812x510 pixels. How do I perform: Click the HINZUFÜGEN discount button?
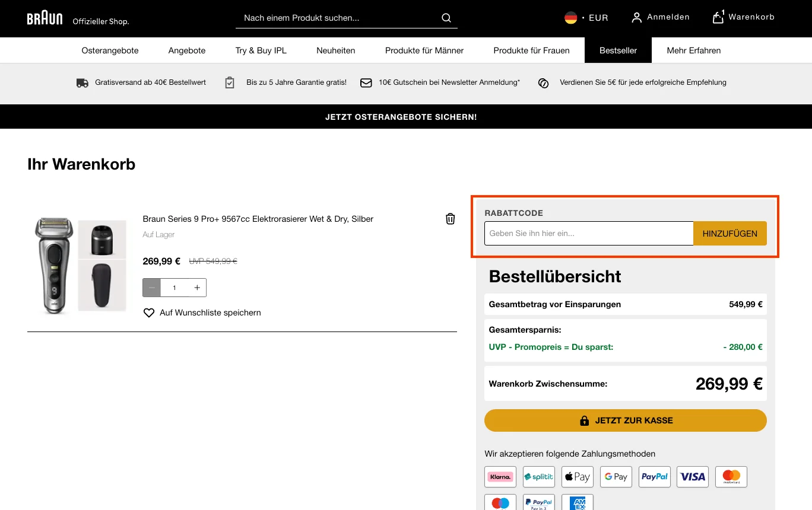point(729,234)
